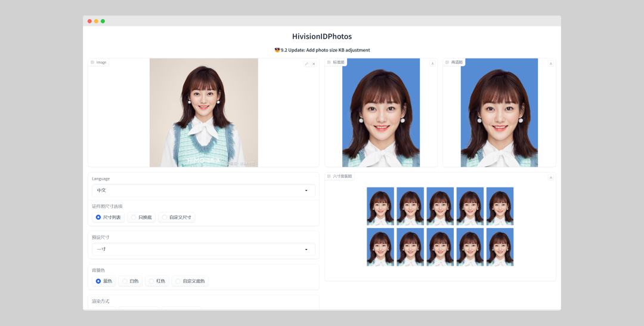Viewport: 644px width, 326px height.
Task: Click the HivisionIDPhotos title heading
Action: (x=322, y=36)
